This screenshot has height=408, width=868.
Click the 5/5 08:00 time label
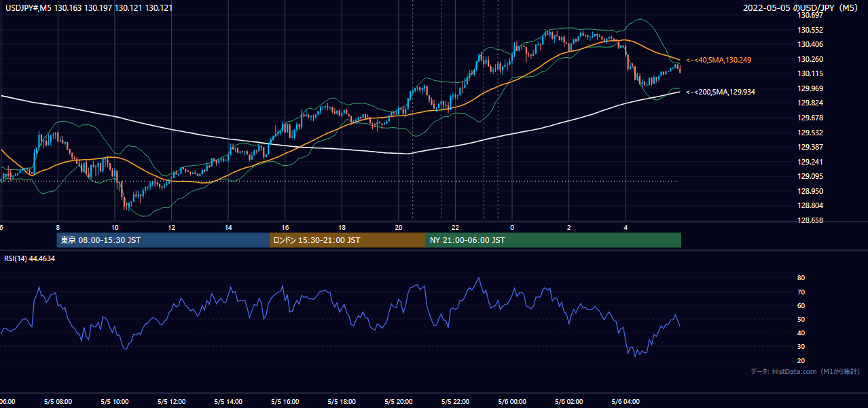(58, 401)
